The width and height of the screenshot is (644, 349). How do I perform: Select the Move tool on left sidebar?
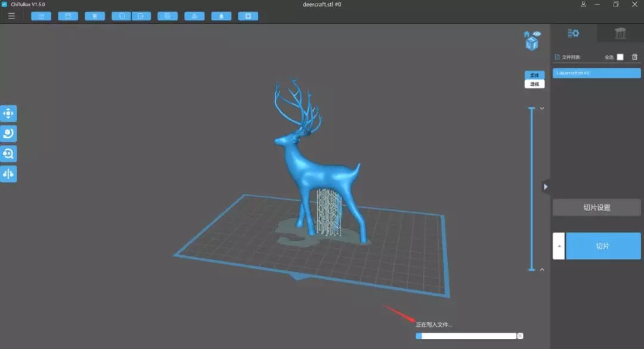click(x=8, y=113)
